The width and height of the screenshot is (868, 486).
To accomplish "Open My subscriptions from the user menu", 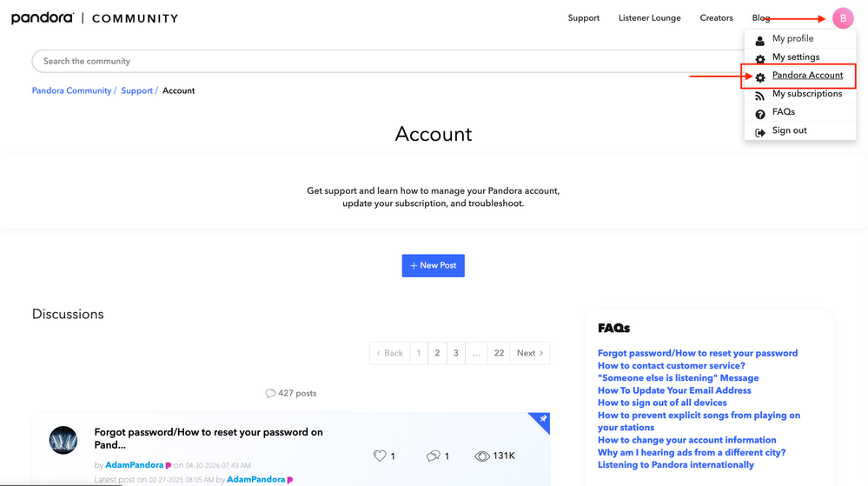I will click(806, 93).
